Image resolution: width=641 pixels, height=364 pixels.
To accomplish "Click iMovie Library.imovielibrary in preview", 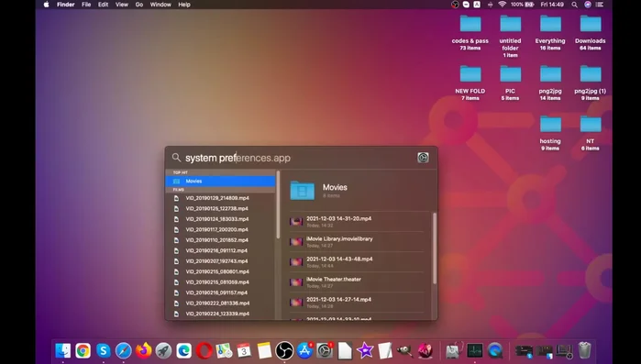I will click(x=357, y=241).
